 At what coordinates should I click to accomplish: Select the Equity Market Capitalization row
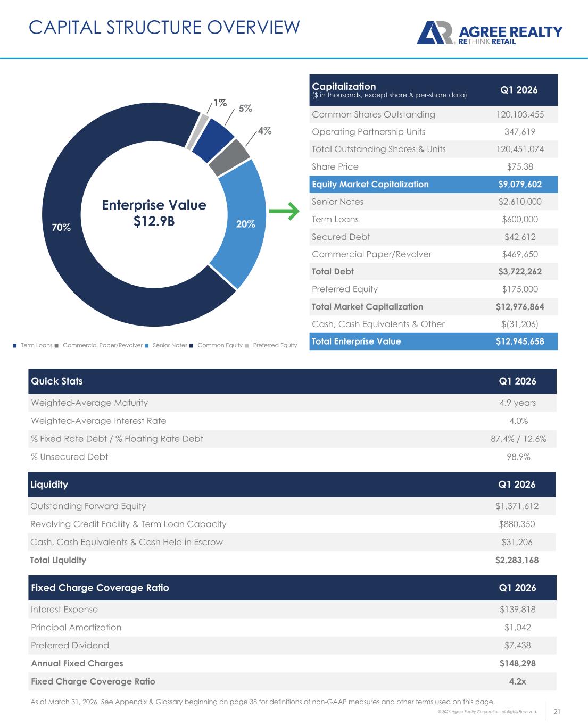coord(434,185)
